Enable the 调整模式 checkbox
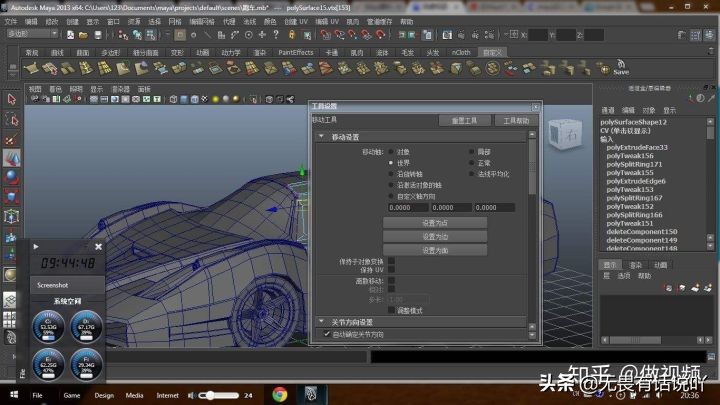Image resolution: width=720 pixels, height=405 pixels. [391, 310]
